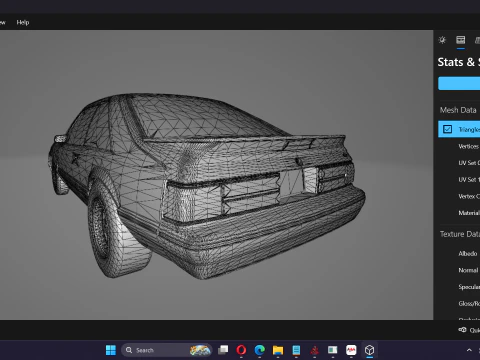Select the UV Set 0 option
480x360 pixels.
click(x=469, y=163)
